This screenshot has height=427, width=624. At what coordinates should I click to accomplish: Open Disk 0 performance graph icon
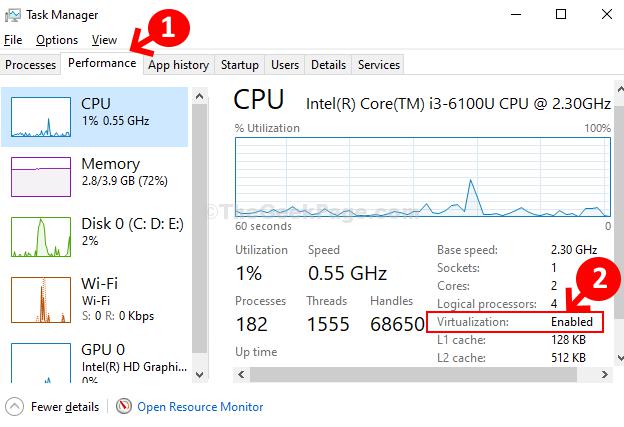pyautogui.click(x=41, y=237)
